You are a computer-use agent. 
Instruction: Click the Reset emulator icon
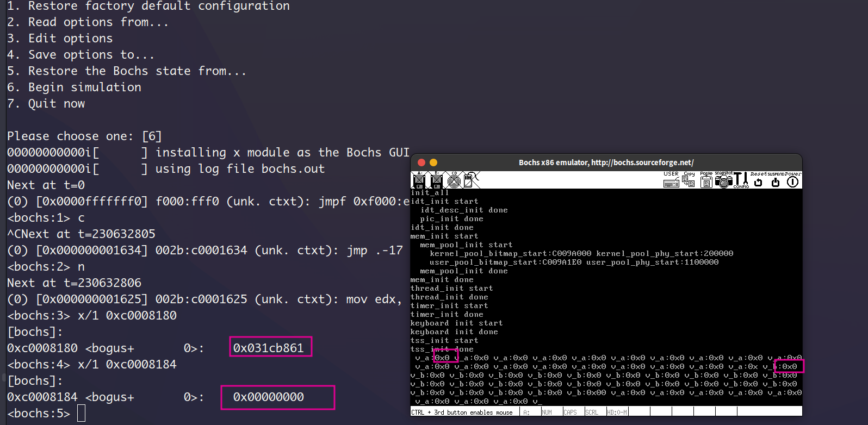pyautogui.click(x=758, y=180)
